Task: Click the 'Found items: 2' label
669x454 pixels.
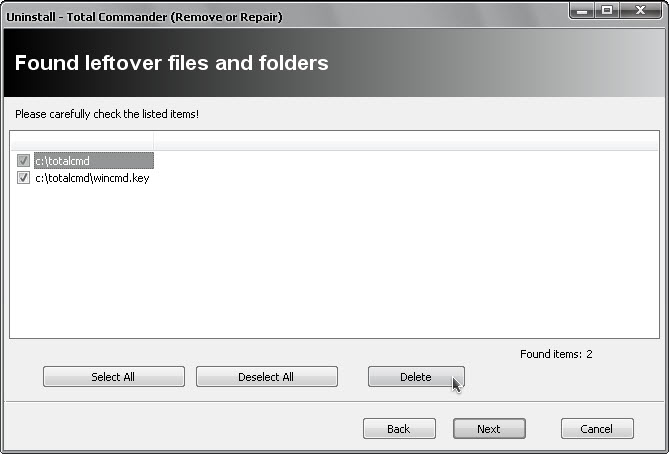Action: (x=556, y=354)
